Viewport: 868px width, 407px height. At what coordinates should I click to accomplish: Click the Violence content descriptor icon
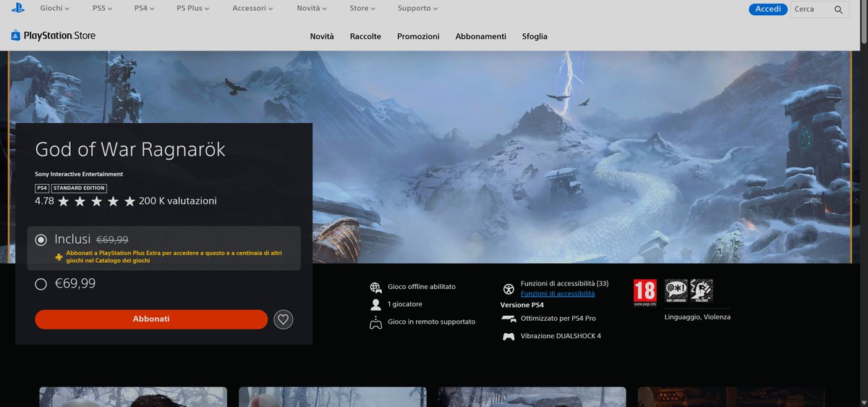[701, 290]
